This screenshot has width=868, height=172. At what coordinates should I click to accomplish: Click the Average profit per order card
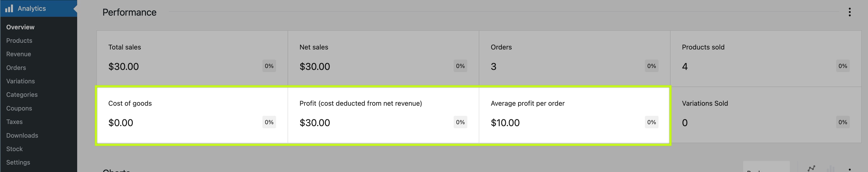tap(574, 114)
